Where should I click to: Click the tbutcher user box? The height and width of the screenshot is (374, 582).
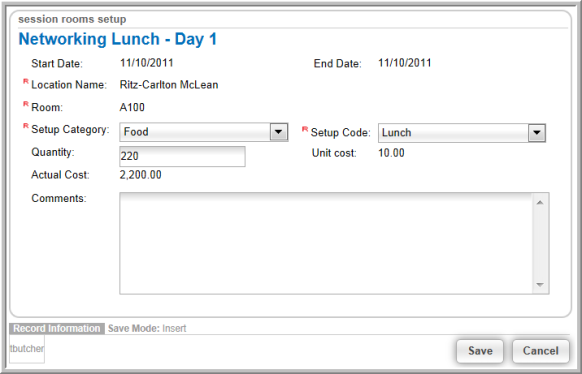click(x=27, y=349)
